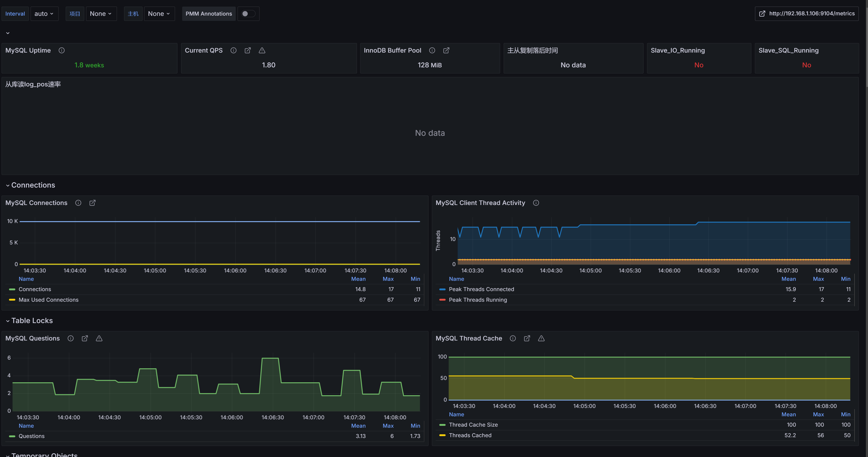Image resolution: width=868 pixels, height=457 pixels.
Task: Open InnoDB Buffer Pool external link icon
Action: tap(446, 50)
